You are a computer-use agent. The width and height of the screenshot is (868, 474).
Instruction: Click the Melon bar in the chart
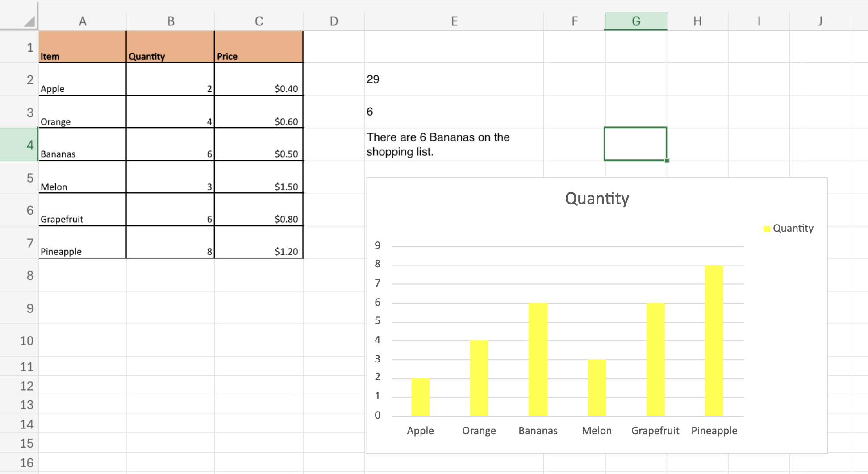tap(597, 388)
